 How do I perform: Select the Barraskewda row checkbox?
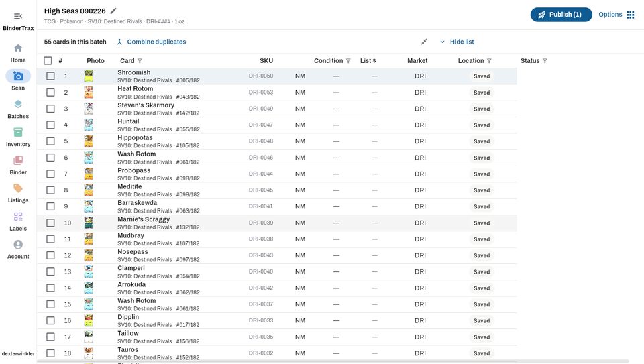click(50, 206)
